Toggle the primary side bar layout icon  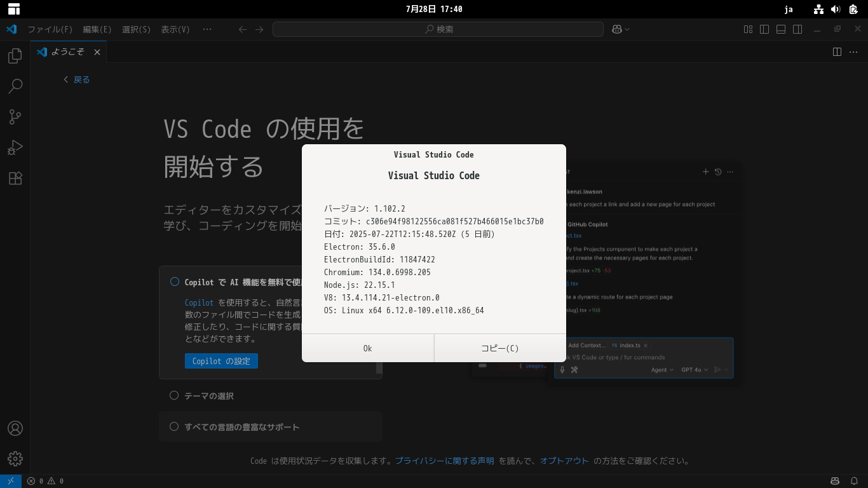coord(764,29)
